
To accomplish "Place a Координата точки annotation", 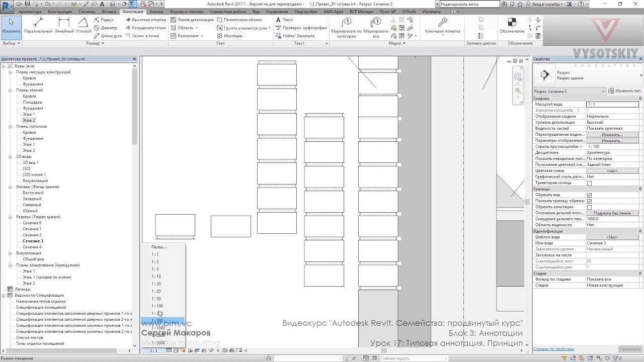I will [x=145, y=28].
